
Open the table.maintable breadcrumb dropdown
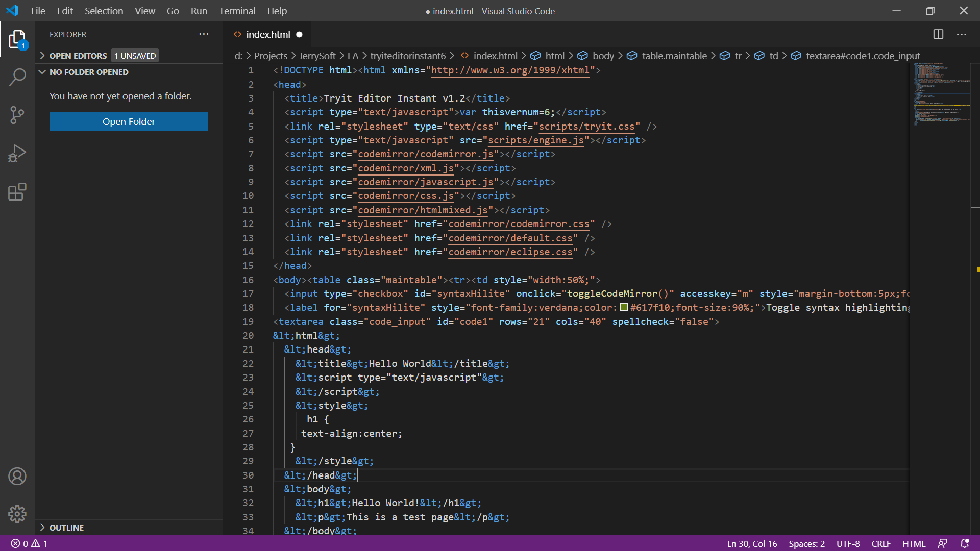[x=674, y=56]
